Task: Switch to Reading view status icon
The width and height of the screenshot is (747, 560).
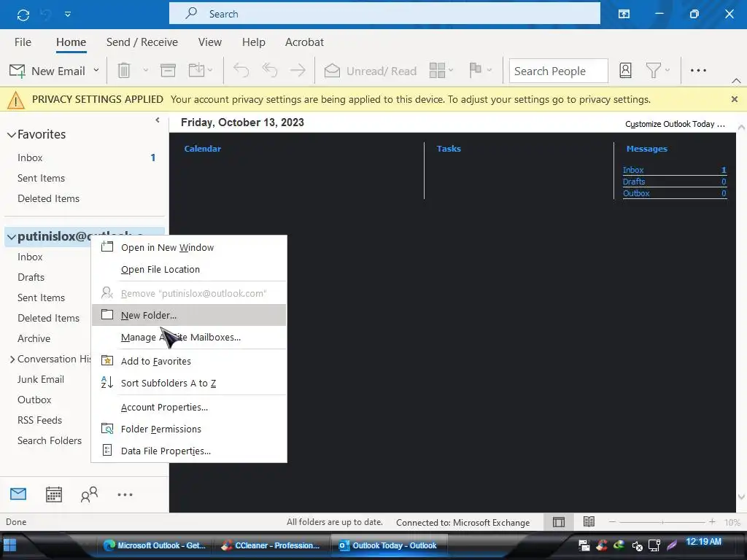Action: (x=589, y=522)
